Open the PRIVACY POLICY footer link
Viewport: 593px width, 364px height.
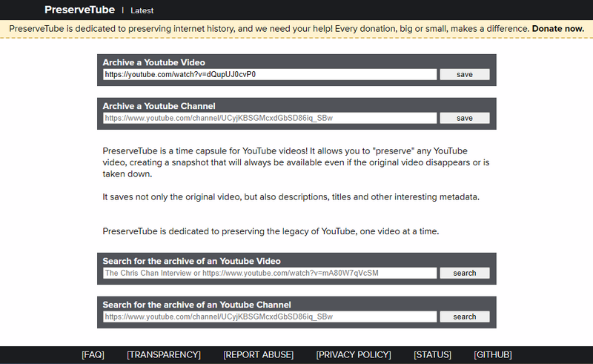tap(354, 355)
